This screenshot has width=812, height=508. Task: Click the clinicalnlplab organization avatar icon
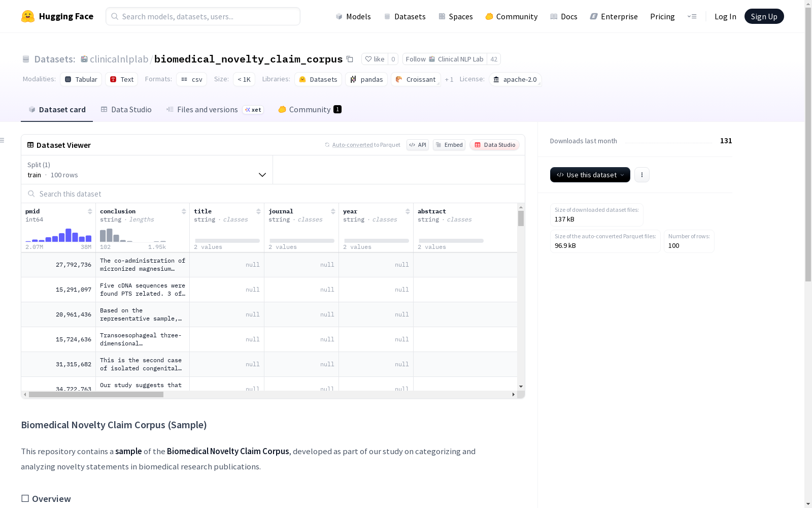[x=84, y=59]
